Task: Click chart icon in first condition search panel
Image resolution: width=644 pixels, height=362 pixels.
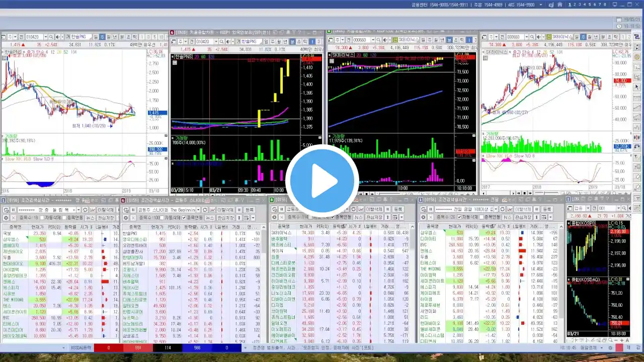Action: click(93, 209)
